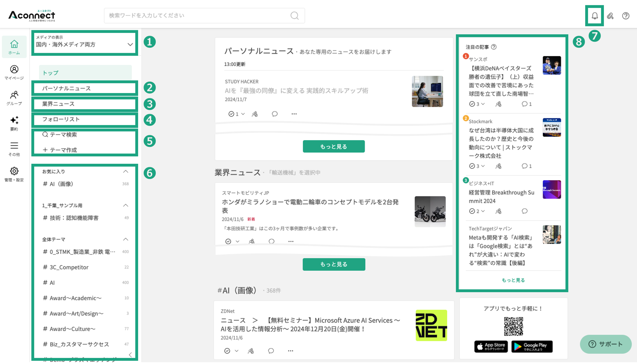637x364 pixels.
Task: Click the Aconnect logo
Action: point(32,16)
